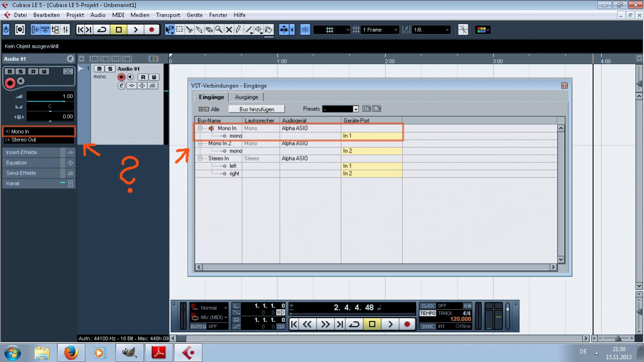Select the Line tool

pyautogui.click(x=249, y=30)
